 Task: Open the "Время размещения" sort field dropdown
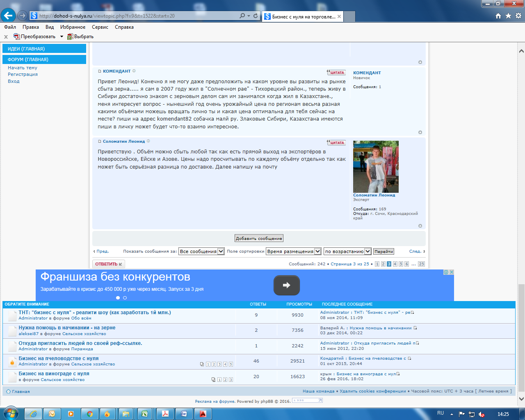pyautogui.click(x=317, y=251)
